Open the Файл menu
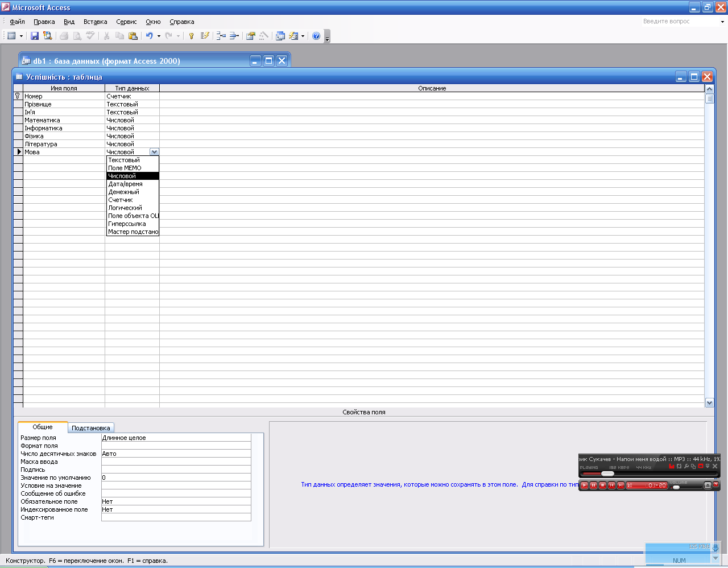Viewport: 728px width, 568px height. pos(17,22)
